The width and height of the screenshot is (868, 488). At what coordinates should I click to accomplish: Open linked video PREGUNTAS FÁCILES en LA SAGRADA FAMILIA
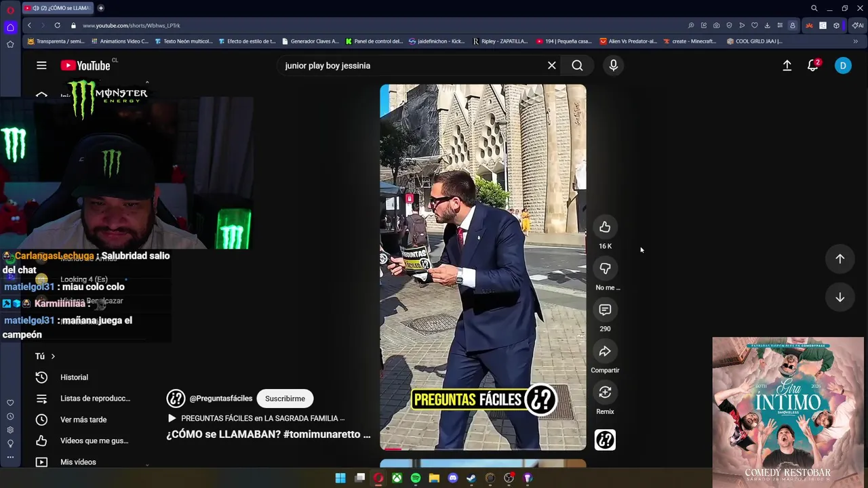point(256,418)
